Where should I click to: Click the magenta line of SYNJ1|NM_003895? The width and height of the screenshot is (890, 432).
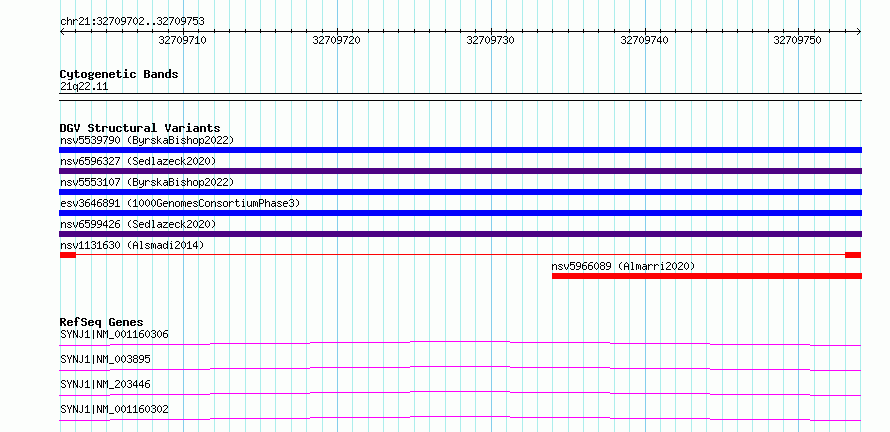[x=460, y=368]
